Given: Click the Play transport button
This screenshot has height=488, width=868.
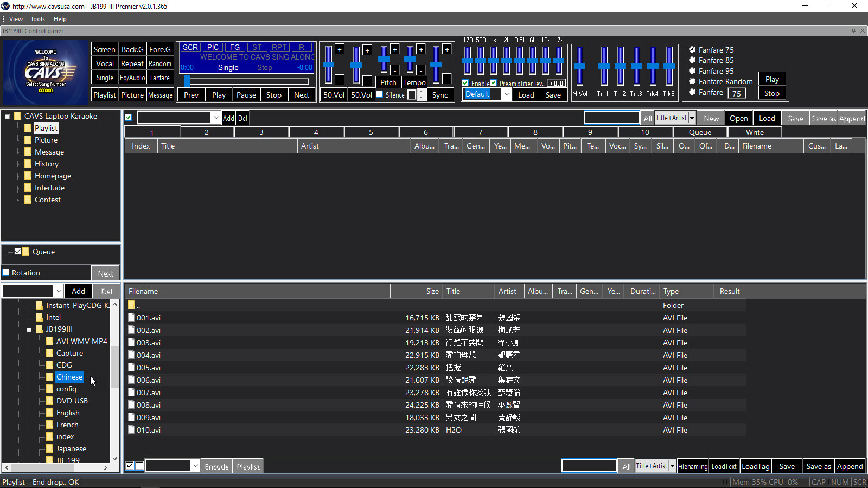Looking at the screenshot, I should (219, 95).
